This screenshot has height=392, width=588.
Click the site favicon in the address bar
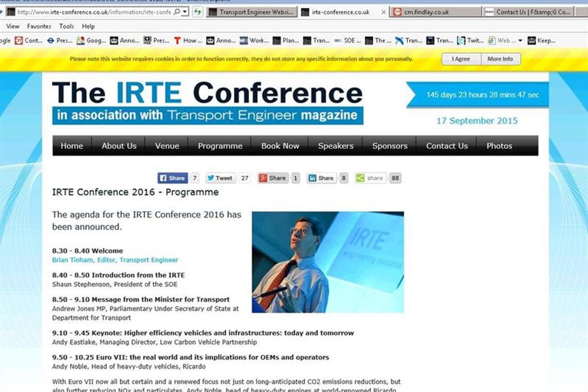11,12
